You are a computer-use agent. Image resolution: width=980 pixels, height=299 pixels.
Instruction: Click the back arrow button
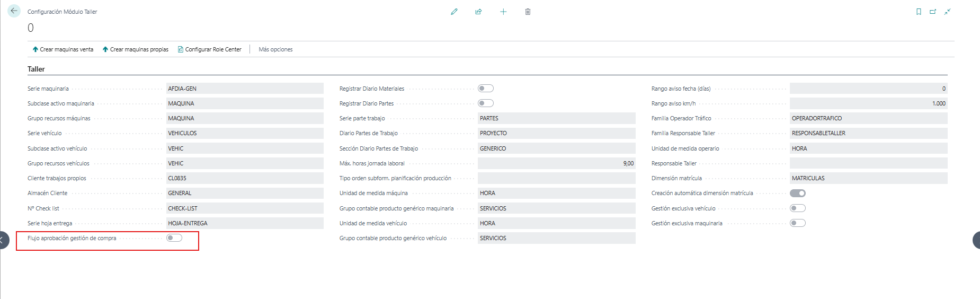click(x=14, y=11)
